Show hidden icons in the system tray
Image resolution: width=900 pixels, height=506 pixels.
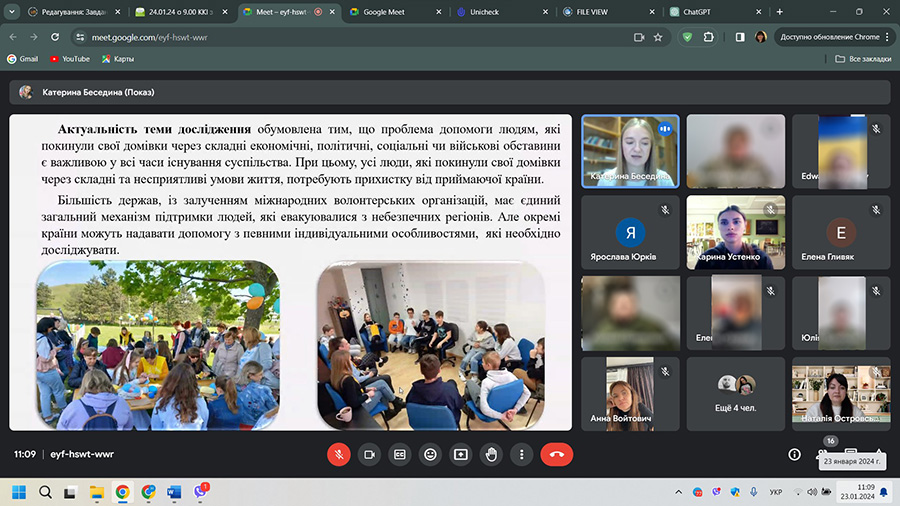[680, 492]
